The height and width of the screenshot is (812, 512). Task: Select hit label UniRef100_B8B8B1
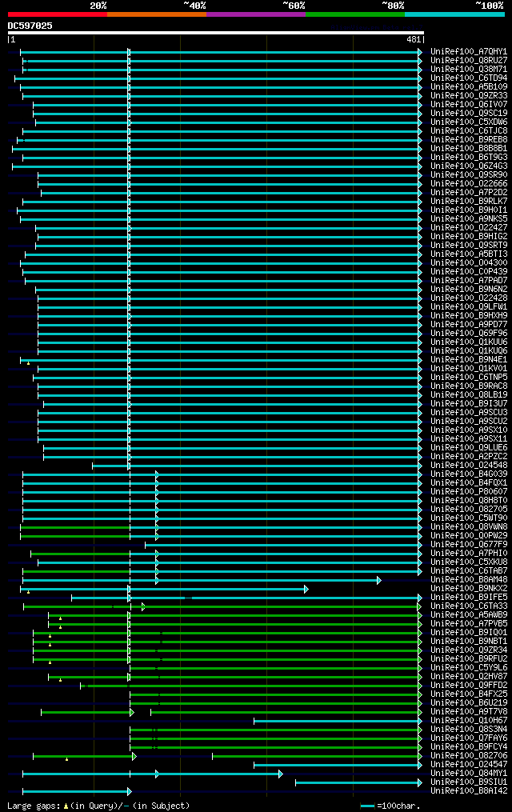(x=469, y=149)
